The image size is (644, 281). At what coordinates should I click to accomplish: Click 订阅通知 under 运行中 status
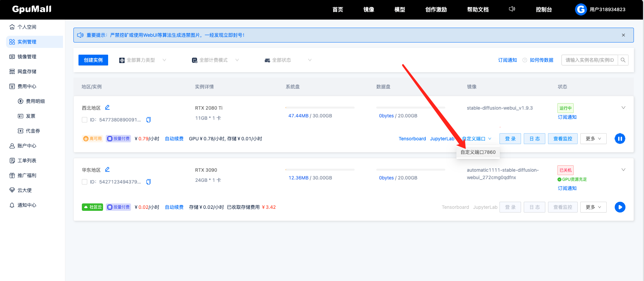(x=567, y=117)
